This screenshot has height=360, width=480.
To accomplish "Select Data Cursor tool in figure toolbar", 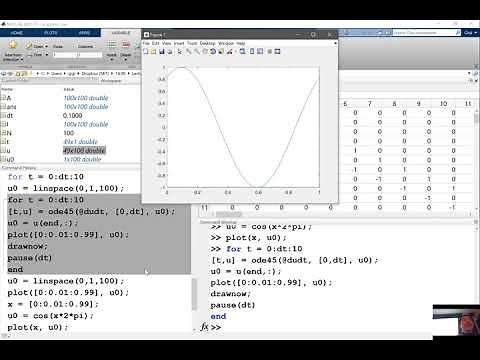I will tap(221, 51).
